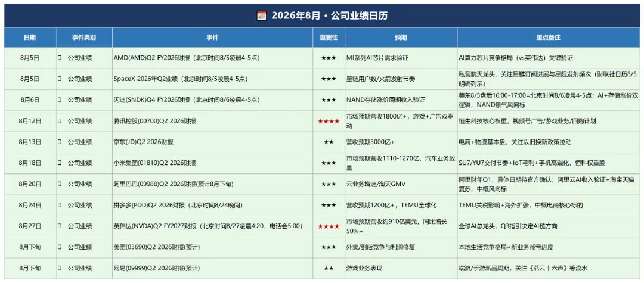The width and height of the screenshot is (644, 283).
Task: Click the small square icon in the 小米集团 row
Action: tap(60, 163)
